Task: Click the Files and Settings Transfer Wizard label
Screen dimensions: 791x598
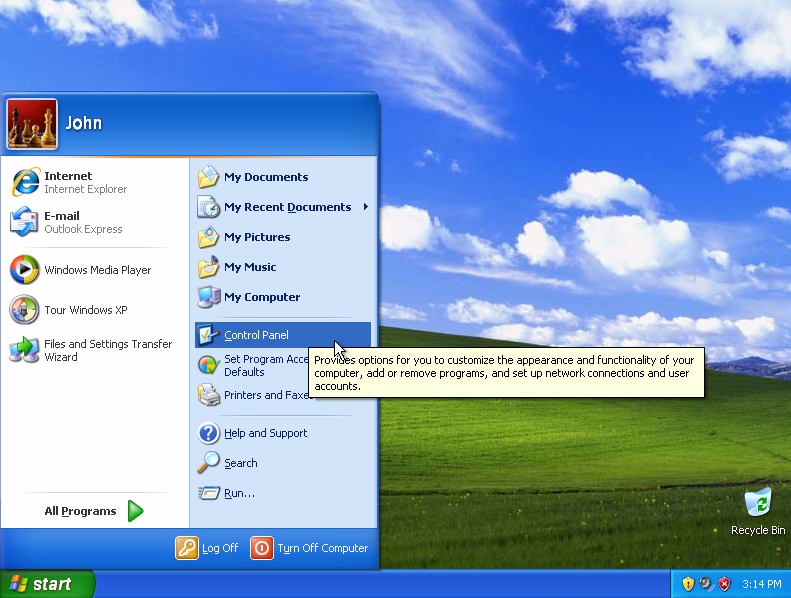Action: 108,350
